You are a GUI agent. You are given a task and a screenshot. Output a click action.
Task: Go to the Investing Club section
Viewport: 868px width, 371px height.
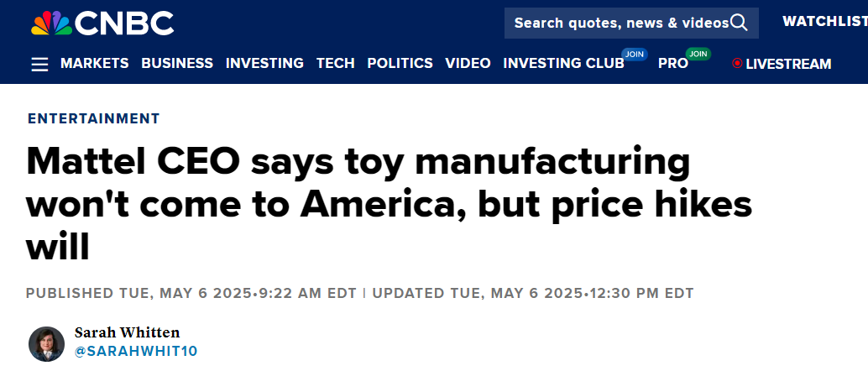tap(562, 64)
